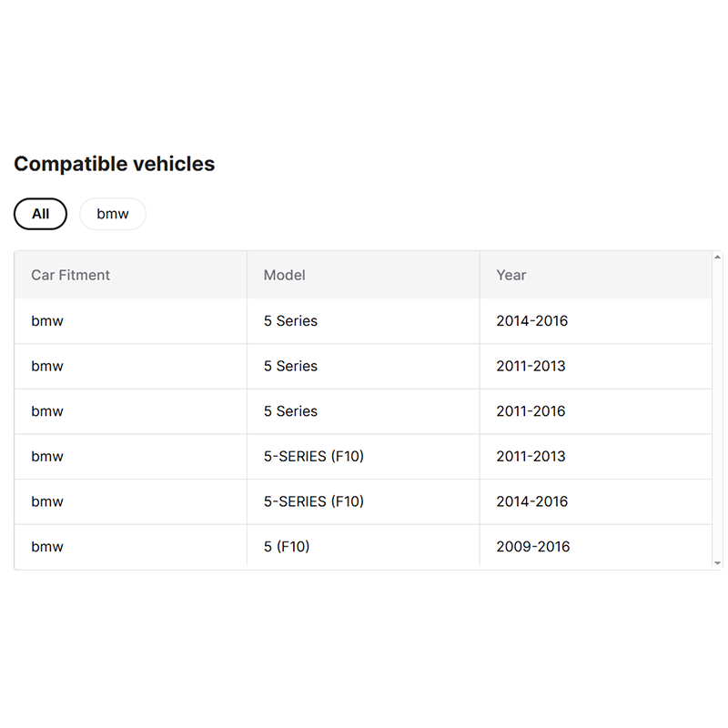
Task: Click the Compatible vehicles heading
Action: pyautogui.click(x=115, y=164)
